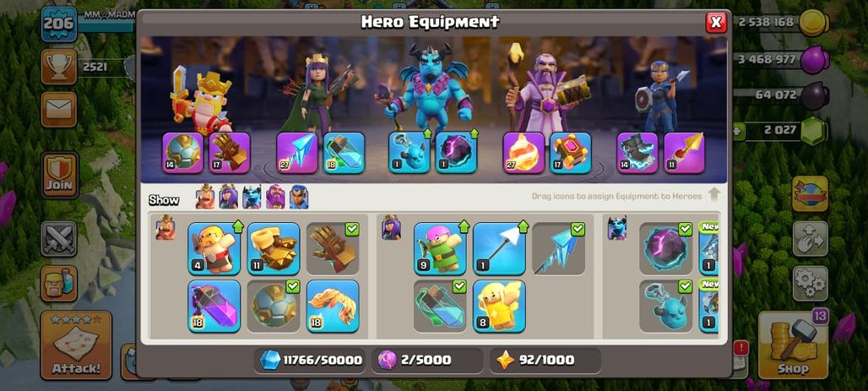Tap the Attack! map button
868x391 pixels.
[x=76, y=345]
